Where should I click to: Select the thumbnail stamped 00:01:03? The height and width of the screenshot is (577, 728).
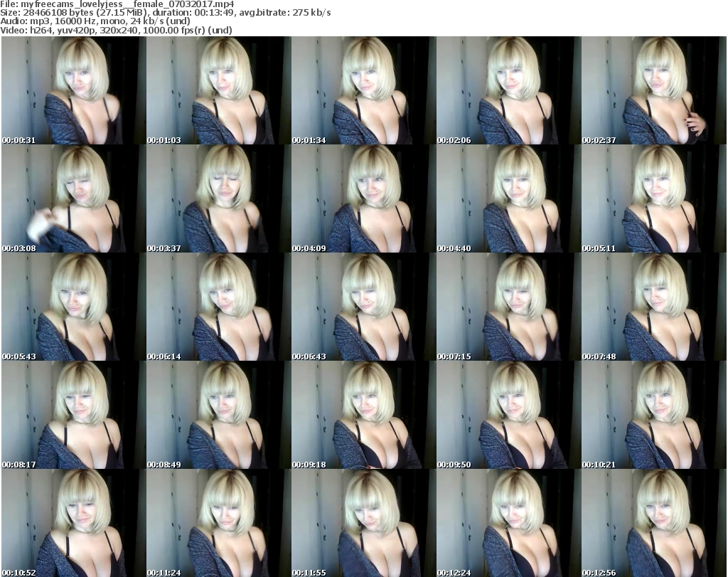[x=218, y=90]
